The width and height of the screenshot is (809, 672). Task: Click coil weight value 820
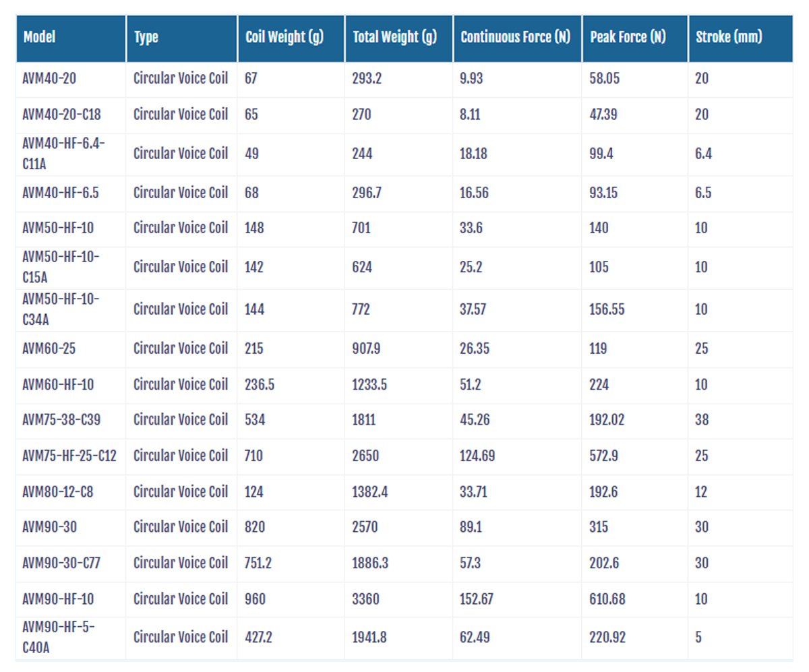(253, 527)
